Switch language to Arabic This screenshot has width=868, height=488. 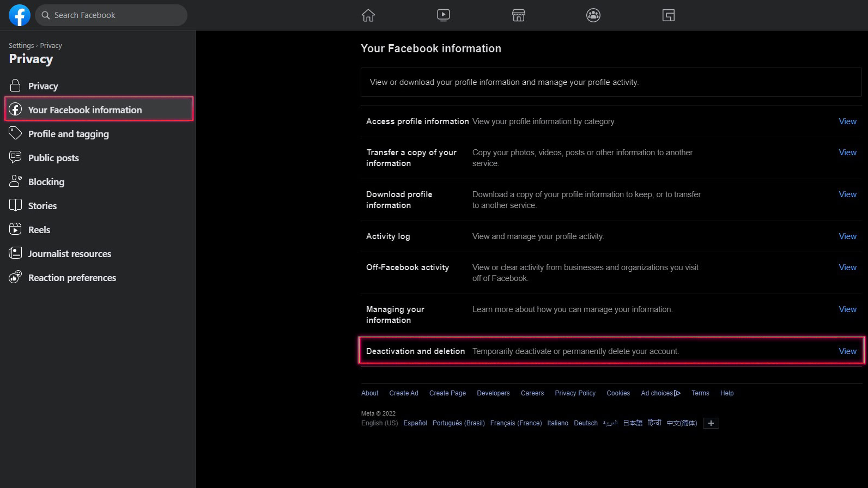click(610, 423)
